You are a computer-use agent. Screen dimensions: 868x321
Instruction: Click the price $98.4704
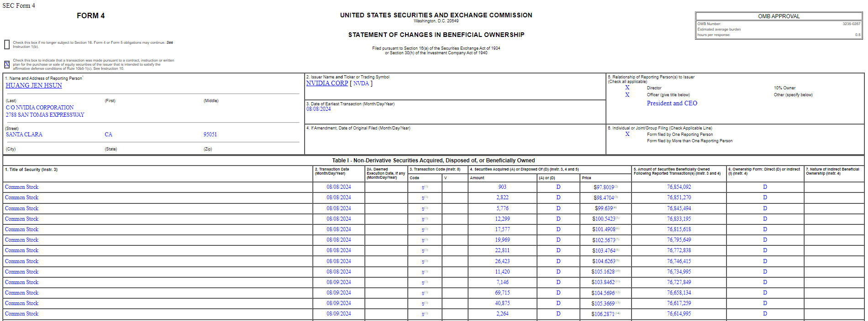[604, 198]
